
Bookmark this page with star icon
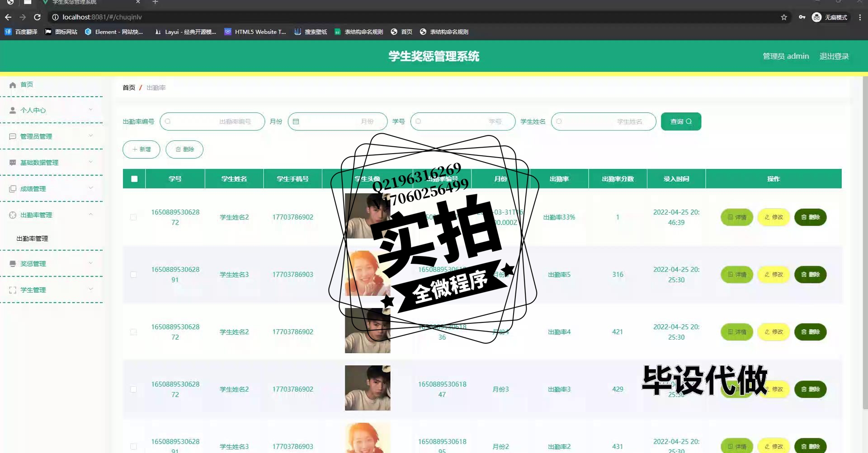coord(784,17)
